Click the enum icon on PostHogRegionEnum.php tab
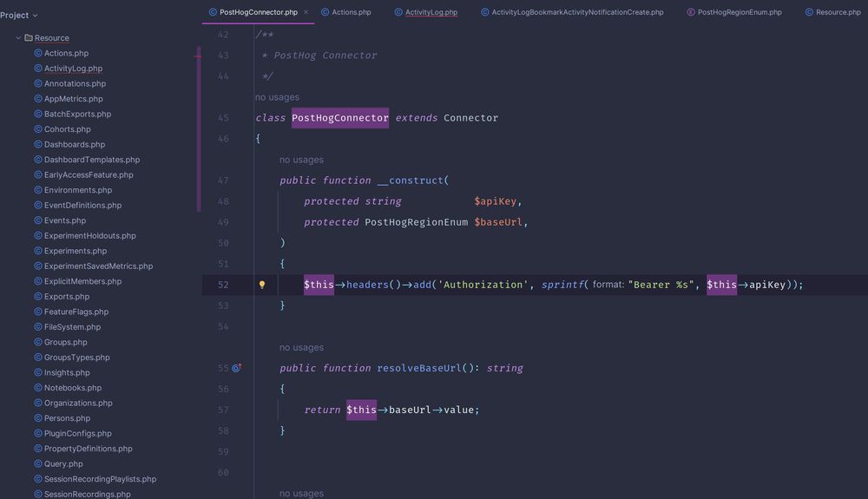 click(x=691, y=12)
